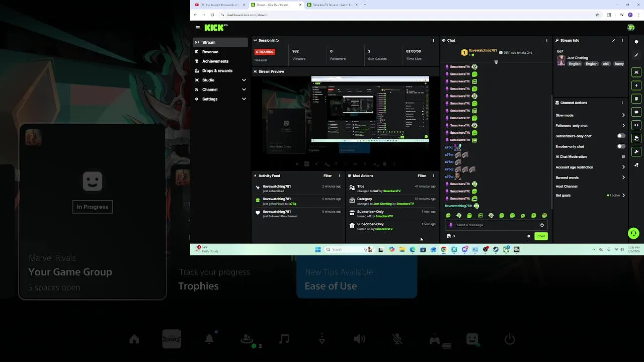Select Stream in the sidebar
Image resolution: width=644 pixels, height=362 pixels.
220,42
